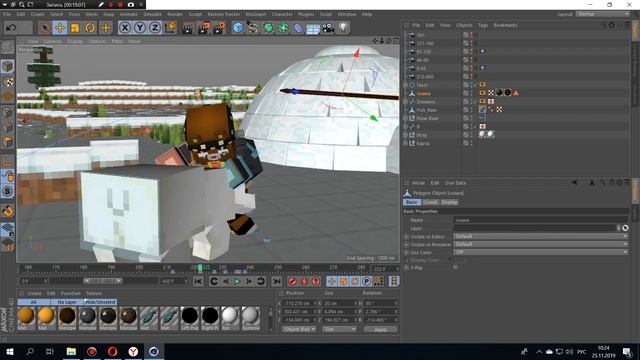
Task: Open the Layout dropdown at top right
Action: tap(603, 14)
